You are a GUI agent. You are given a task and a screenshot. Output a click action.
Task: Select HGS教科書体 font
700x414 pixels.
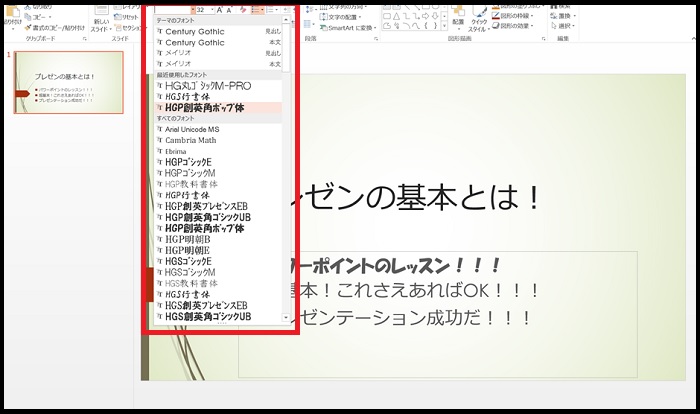point(218,284)
